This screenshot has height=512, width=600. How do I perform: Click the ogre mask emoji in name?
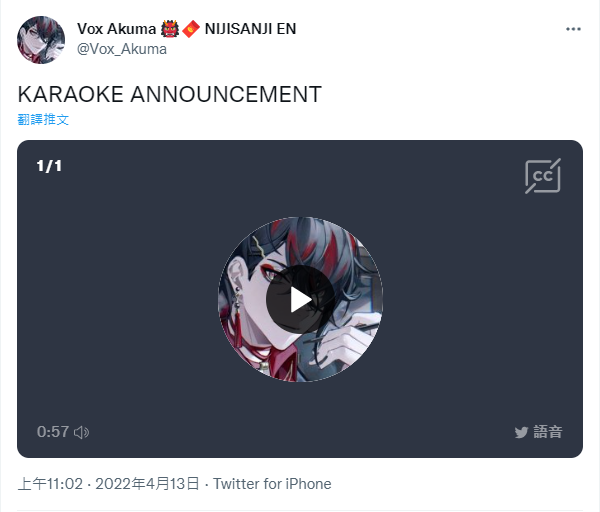click(170, 29)
